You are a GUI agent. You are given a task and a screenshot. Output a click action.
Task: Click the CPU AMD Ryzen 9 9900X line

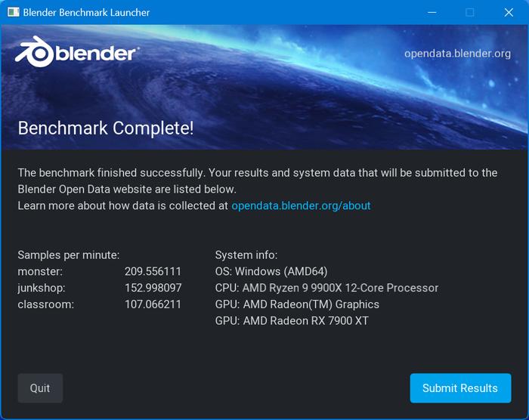point(326,288)
